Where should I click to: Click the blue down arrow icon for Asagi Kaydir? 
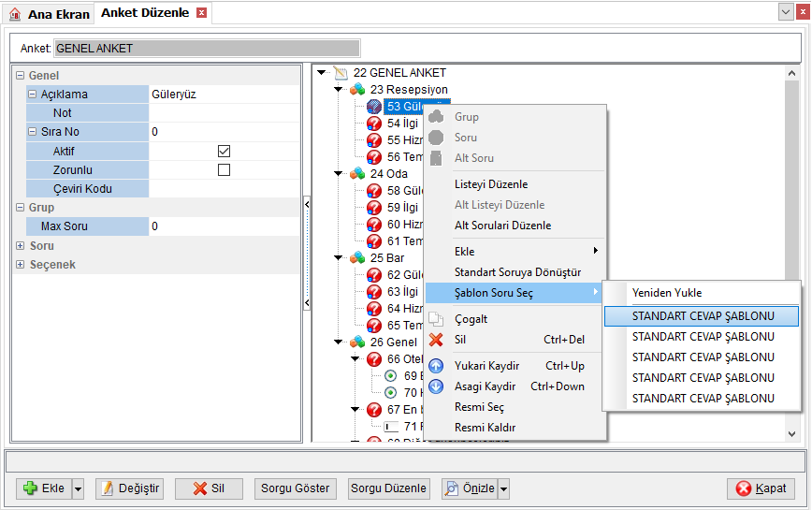coord(436,386)
